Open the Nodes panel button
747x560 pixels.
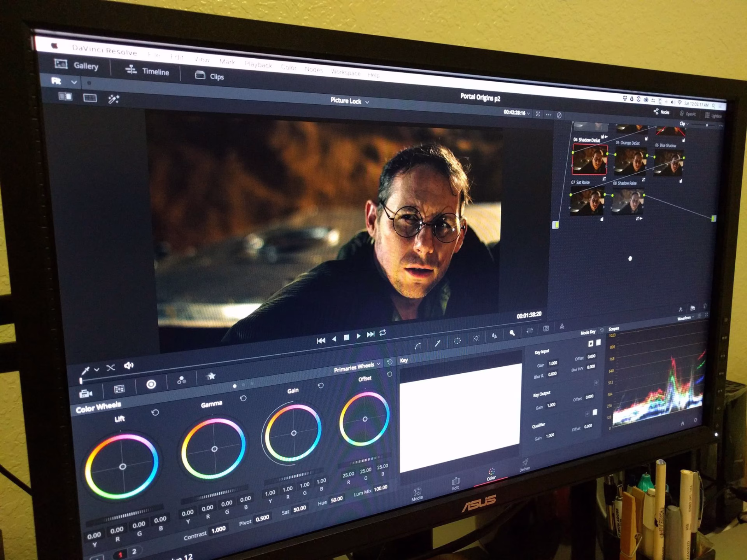tap(661, 112)
